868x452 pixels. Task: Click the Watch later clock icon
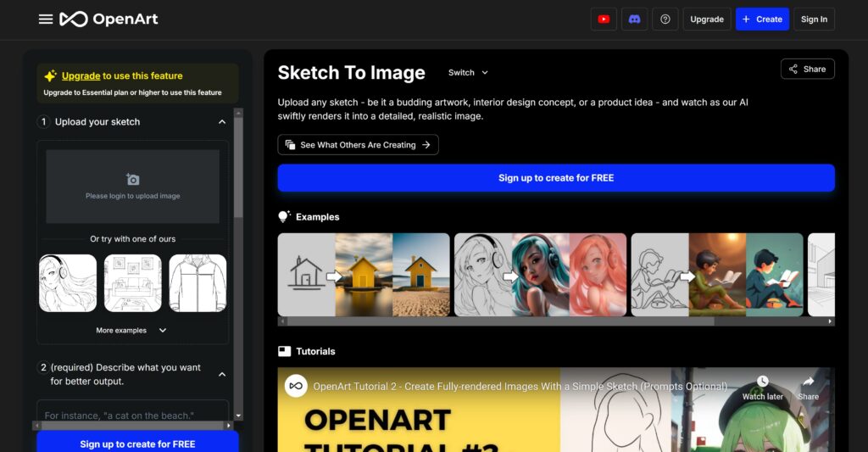pos(762,381)
